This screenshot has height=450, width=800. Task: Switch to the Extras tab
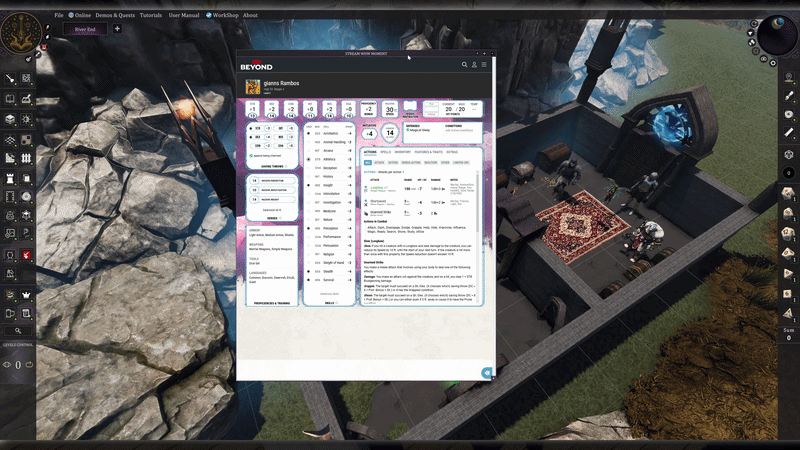pos(452,152)
